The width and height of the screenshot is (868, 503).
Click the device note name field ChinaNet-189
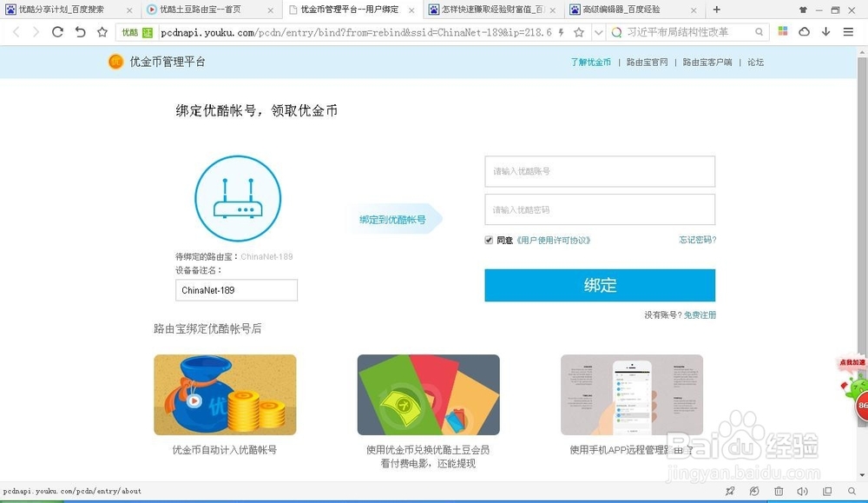[236, 289]
